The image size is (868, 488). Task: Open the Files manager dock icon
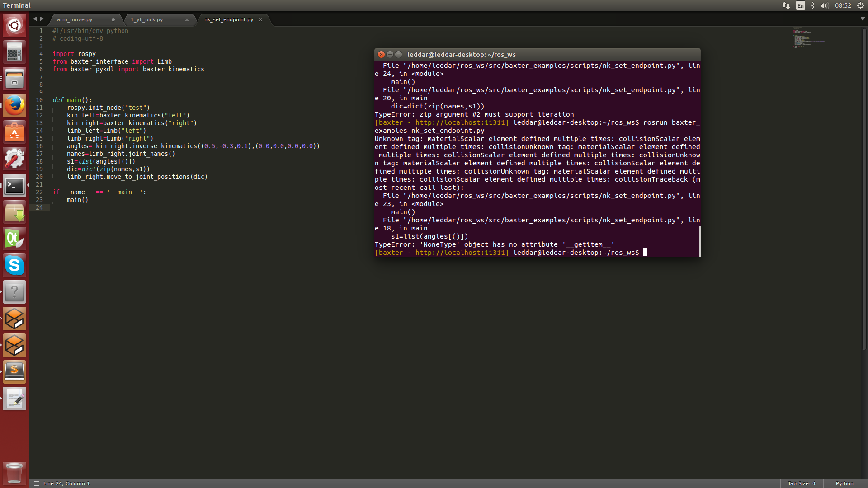(x=14, y=79)
